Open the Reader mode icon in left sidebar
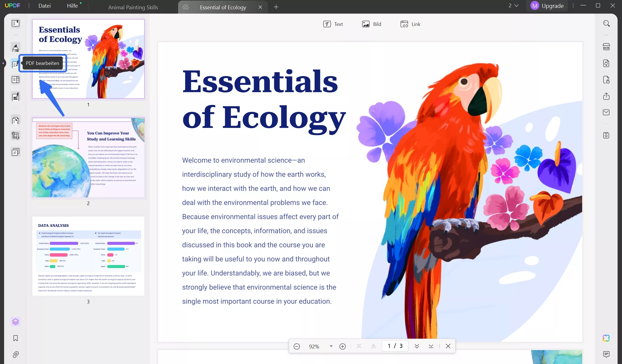The height and width of the screenshot is (364, 622). coord(16,23)
